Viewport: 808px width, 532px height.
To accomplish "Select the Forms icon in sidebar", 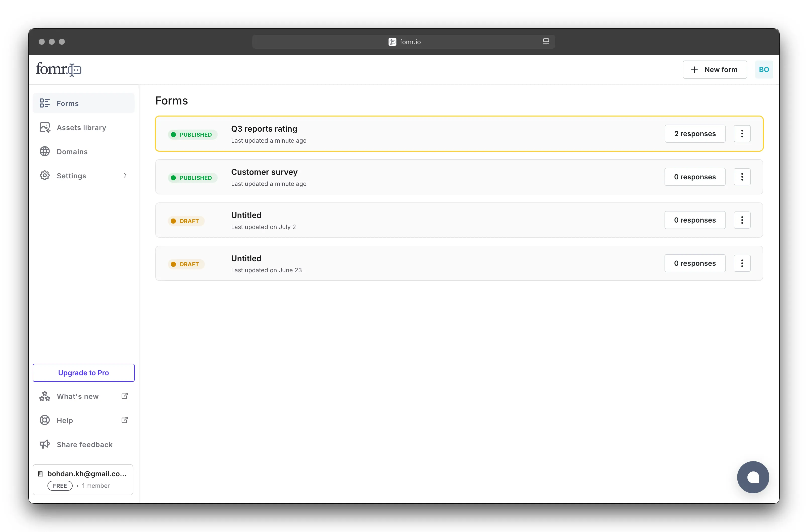I will (44, 103).
